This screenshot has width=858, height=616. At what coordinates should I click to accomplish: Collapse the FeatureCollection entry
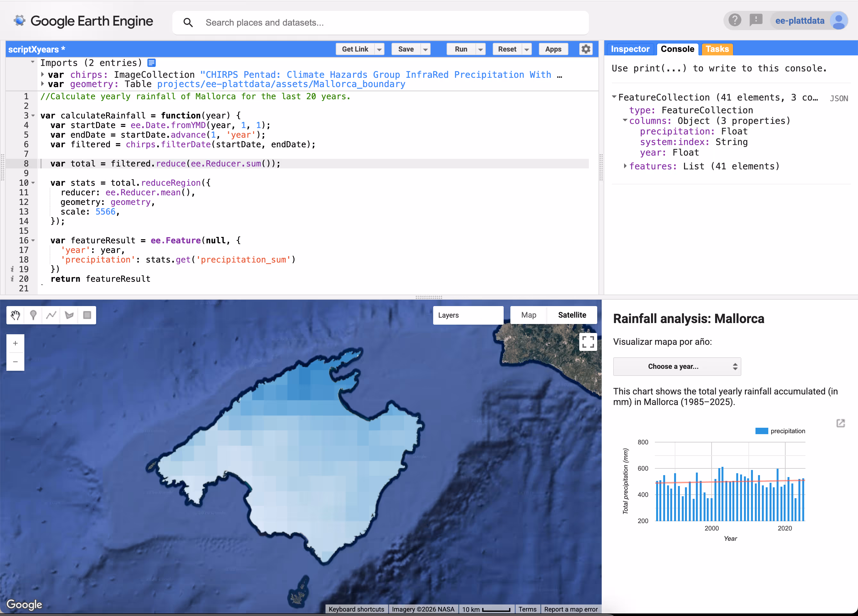pos(614,97)
